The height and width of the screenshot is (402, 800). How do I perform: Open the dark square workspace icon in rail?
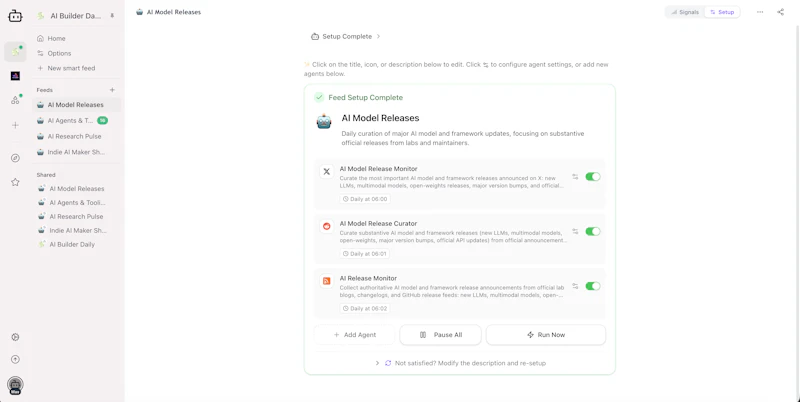click(15, 76)
